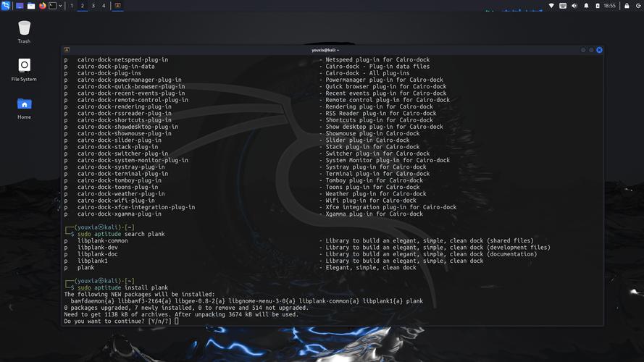Open the terminal emulator panel launcher
Screen dimensions: 644x362
coord(53,6)
